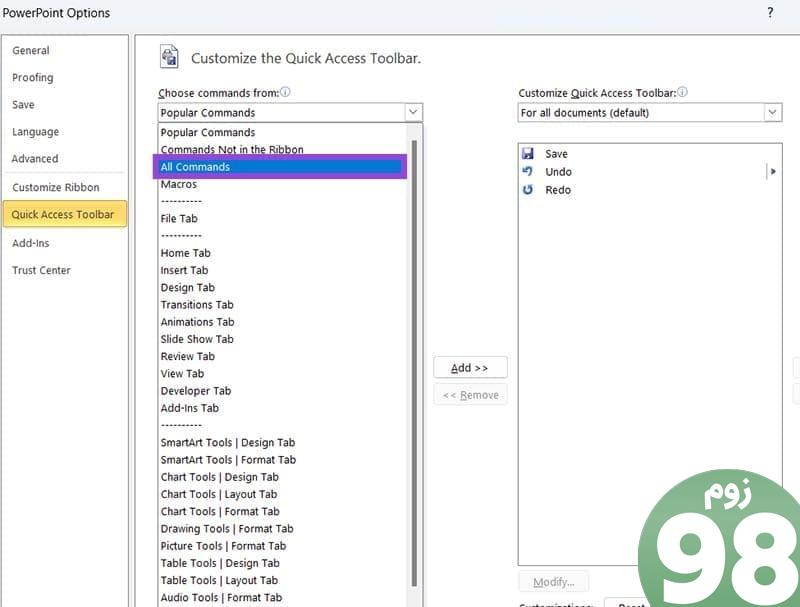The height and width of the screenshot is (607, 800).
Task: Choose Chart Tools | Design Tab
Action: (283, 477)
